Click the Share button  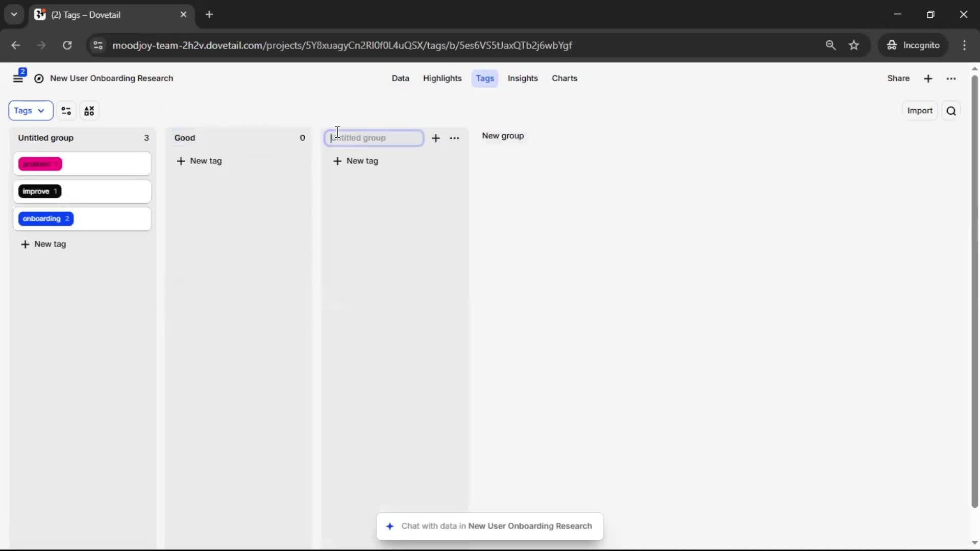[898, 79]
